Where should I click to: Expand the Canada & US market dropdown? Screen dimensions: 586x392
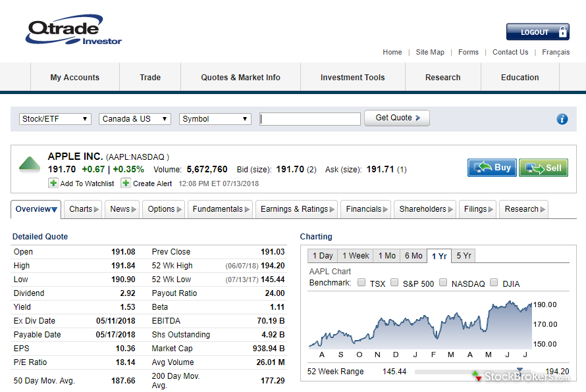[135, 119]
